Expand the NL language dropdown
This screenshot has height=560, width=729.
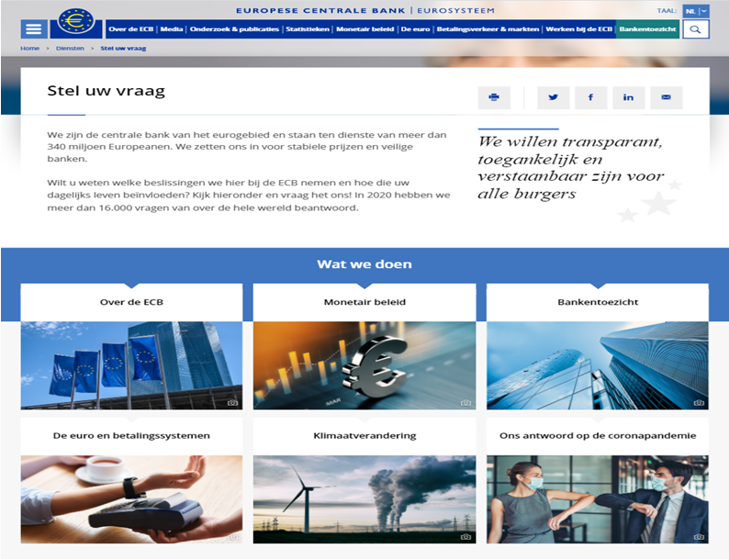[x=696, y=11]
